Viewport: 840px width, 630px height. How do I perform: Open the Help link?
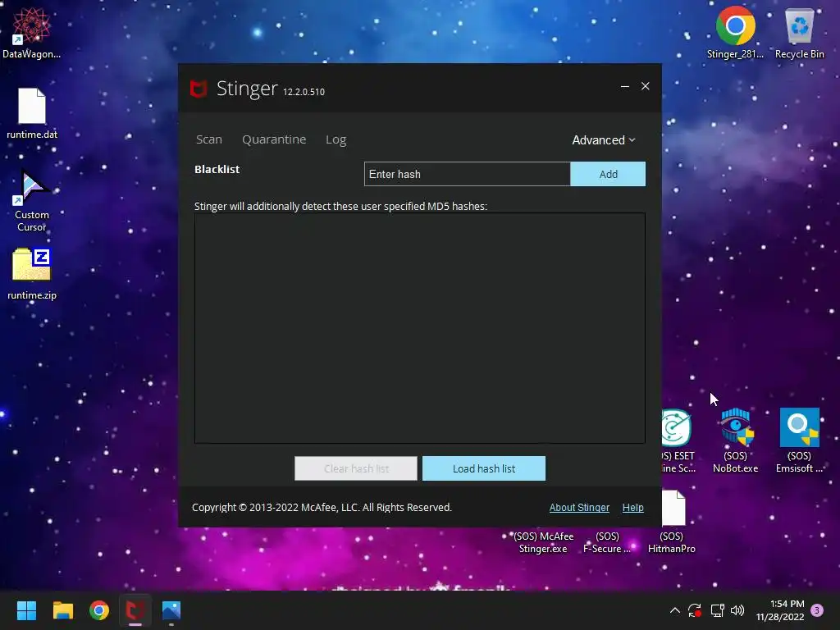[632, 507]
